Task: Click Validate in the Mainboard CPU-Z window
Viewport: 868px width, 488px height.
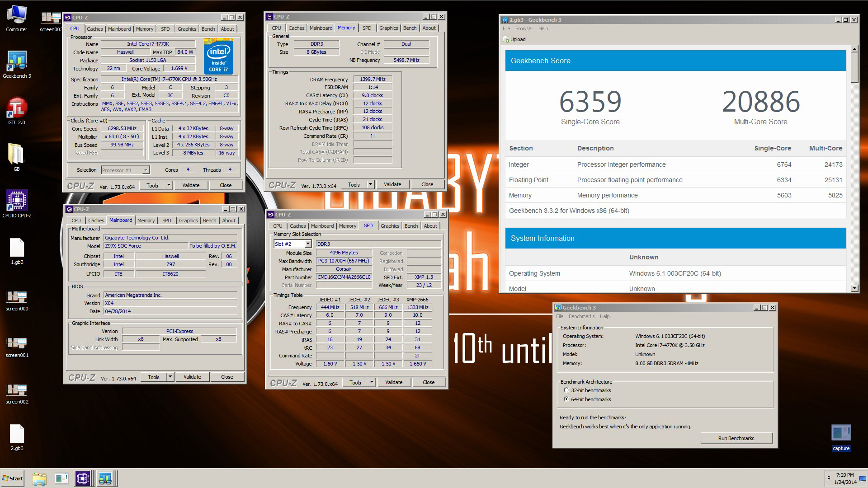Action: [x=192, y=377]
